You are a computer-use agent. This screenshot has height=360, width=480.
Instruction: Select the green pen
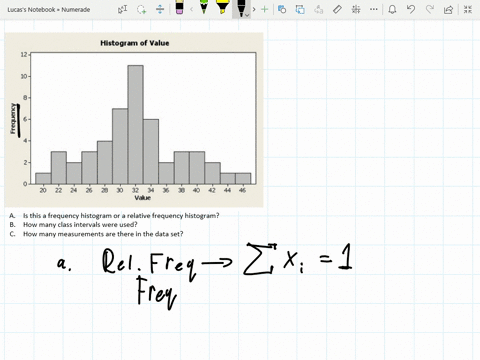point(204,7)
